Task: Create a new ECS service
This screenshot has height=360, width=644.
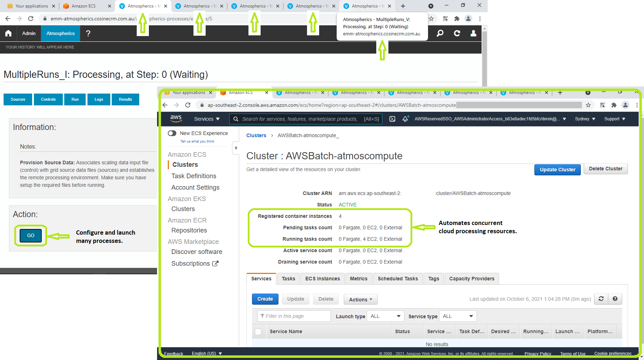Action: pyautogui.click(x=265, y=299)
